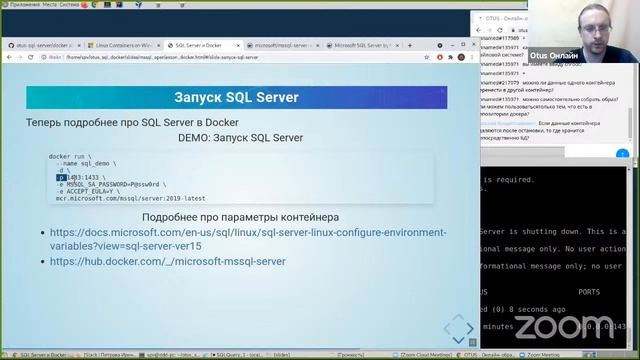Open a new browser tab
This screenshot has height=360, width=640.
(x=410, y=46)
